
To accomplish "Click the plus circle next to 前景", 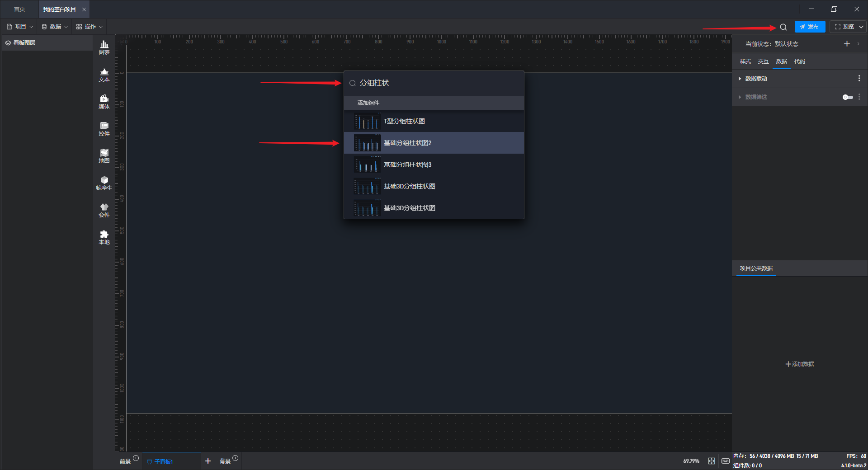I will click(x=136, y=458).
